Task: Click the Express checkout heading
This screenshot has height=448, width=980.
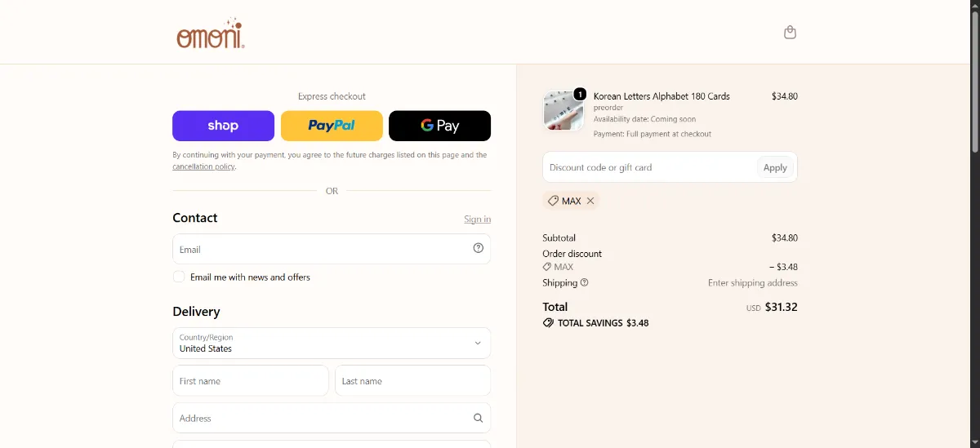Action: [x=332, y=96]
